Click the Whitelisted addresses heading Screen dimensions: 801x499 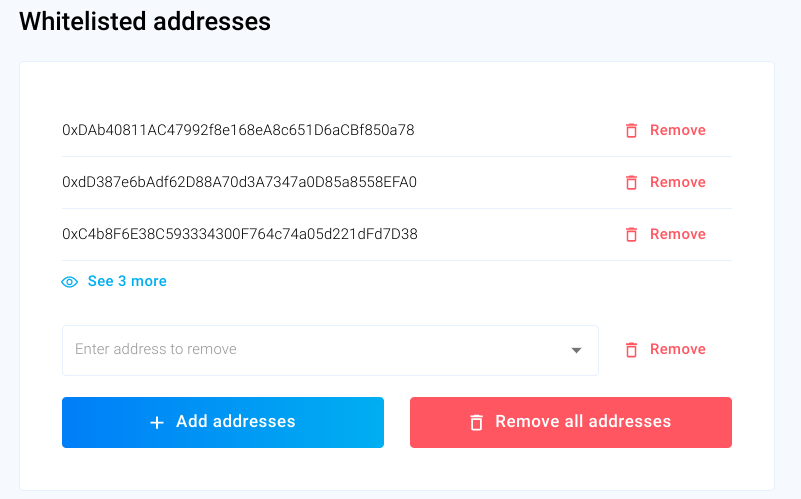click(145, 21)
